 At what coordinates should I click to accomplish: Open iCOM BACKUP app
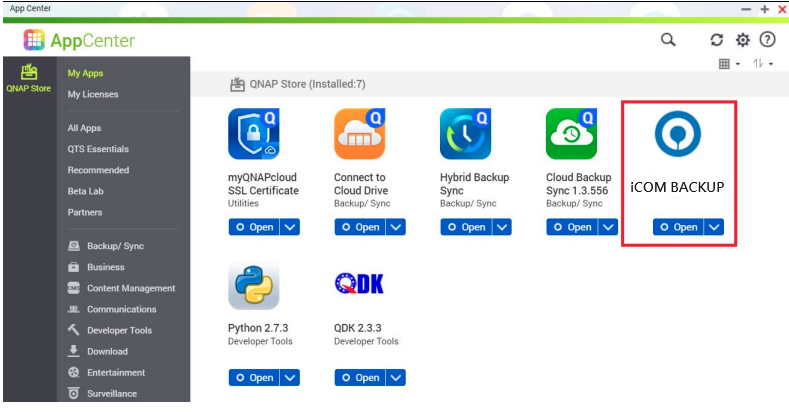coord(679,227)
